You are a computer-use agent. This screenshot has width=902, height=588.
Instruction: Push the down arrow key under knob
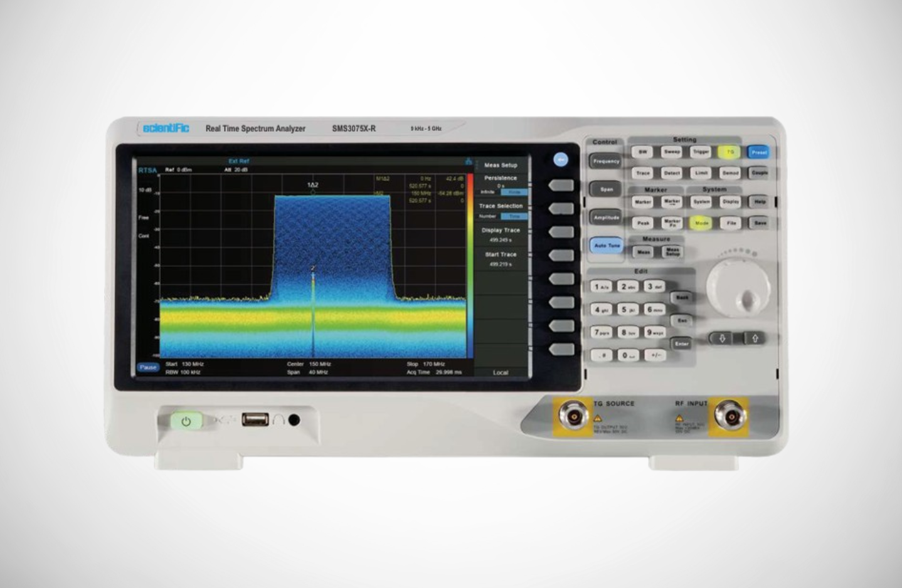(722, 338)
